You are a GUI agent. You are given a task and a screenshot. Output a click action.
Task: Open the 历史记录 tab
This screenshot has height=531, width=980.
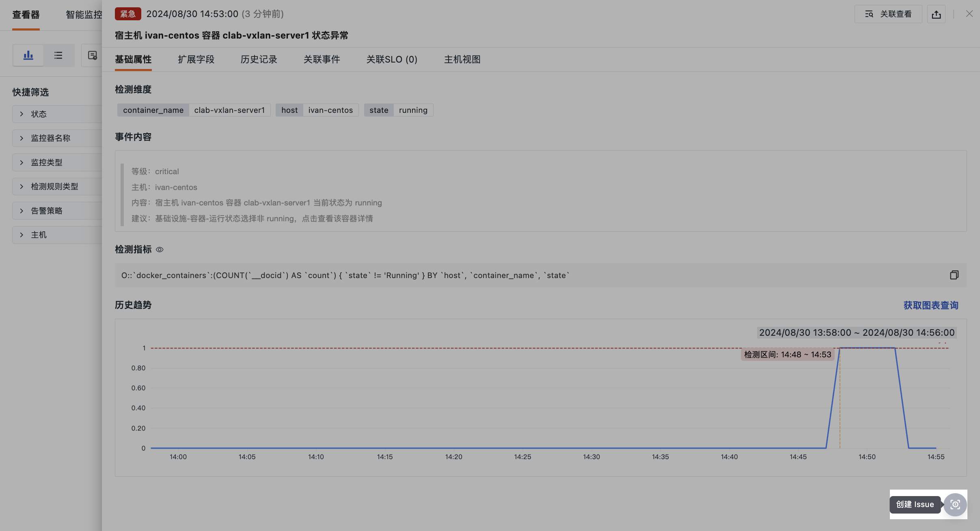pyautogui.click(x=259, y=60)
